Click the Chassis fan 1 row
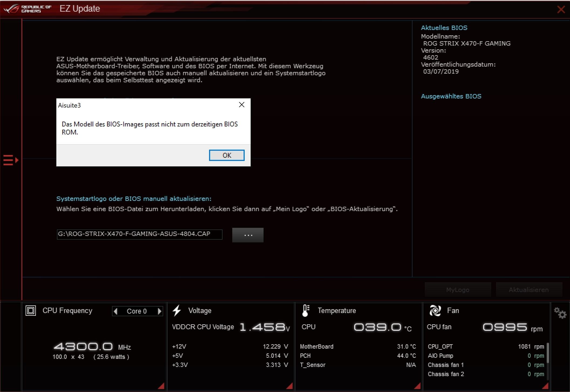570x392 pixels. [486, 365]
